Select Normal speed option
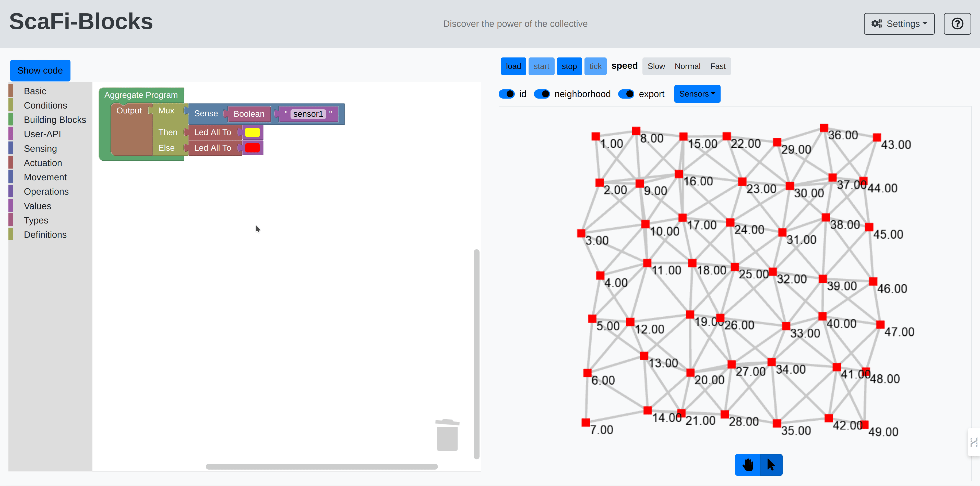The image size is (980, 486). click(x=687, y=66)
